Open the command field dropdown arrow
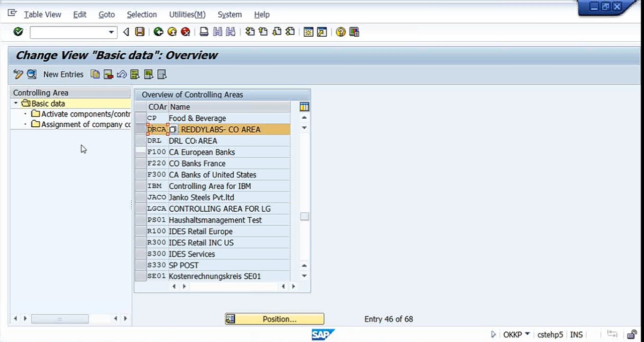644x342 pixels. pos(111,32)
